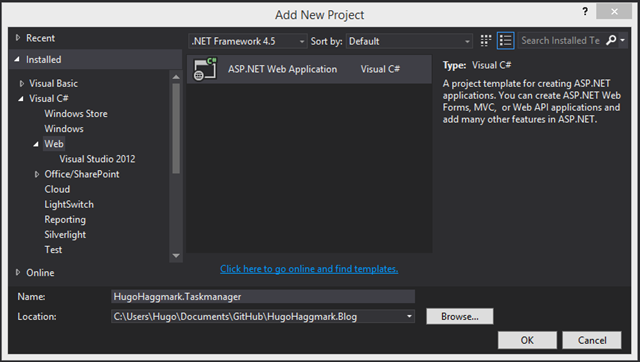Select the ASP.NET Web Application template icon

point(205,69)
